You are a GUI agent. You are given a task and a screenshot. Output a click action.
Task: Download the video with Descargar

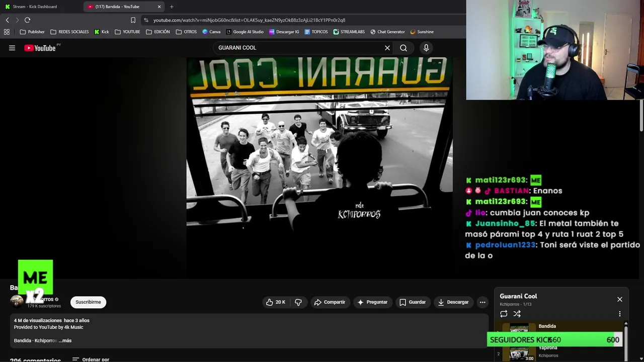coord(453,302)
